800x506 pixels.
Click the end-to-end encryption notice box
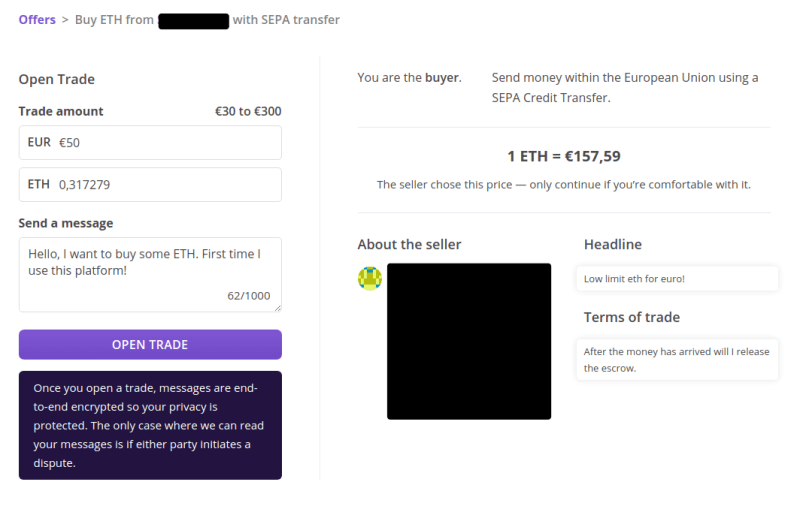(x=150, y=425)
